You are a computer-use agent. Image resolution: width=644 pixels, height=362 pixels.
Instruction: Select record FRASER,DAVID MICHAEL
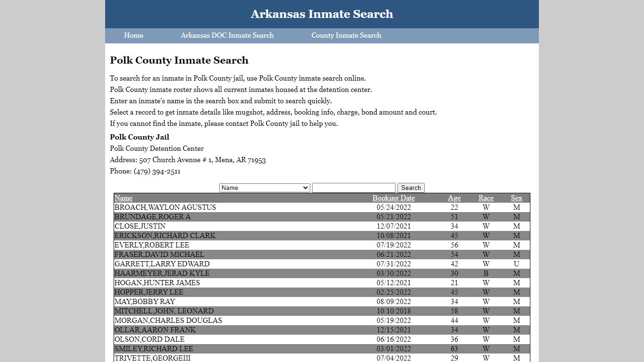tap(322, 255)
